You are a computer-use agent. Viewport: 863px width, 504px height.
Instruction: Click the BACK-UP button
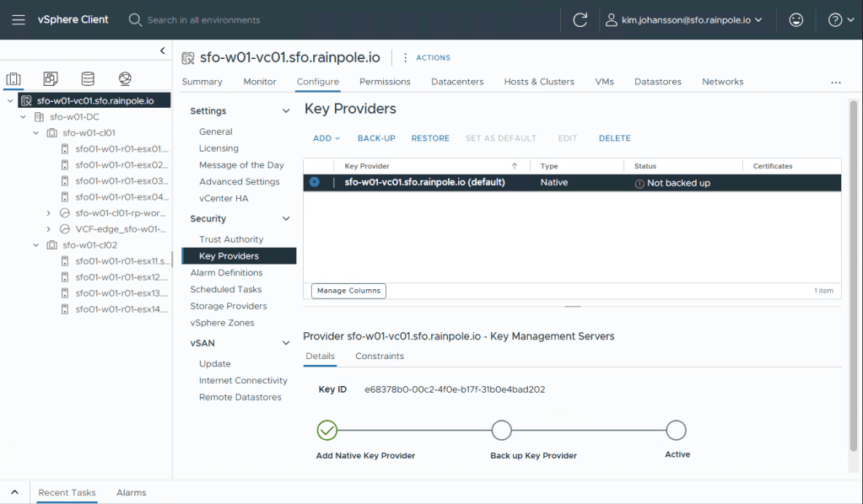click(x=376, y=138)
